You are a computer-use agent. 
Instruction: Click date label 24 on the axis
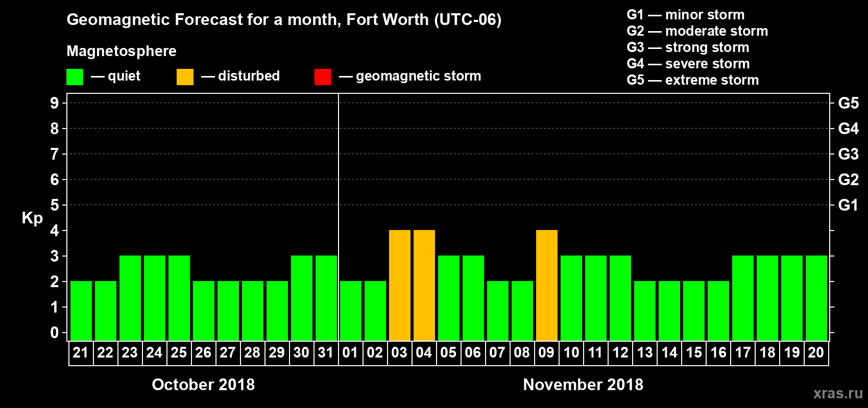[x=154, y=353]
